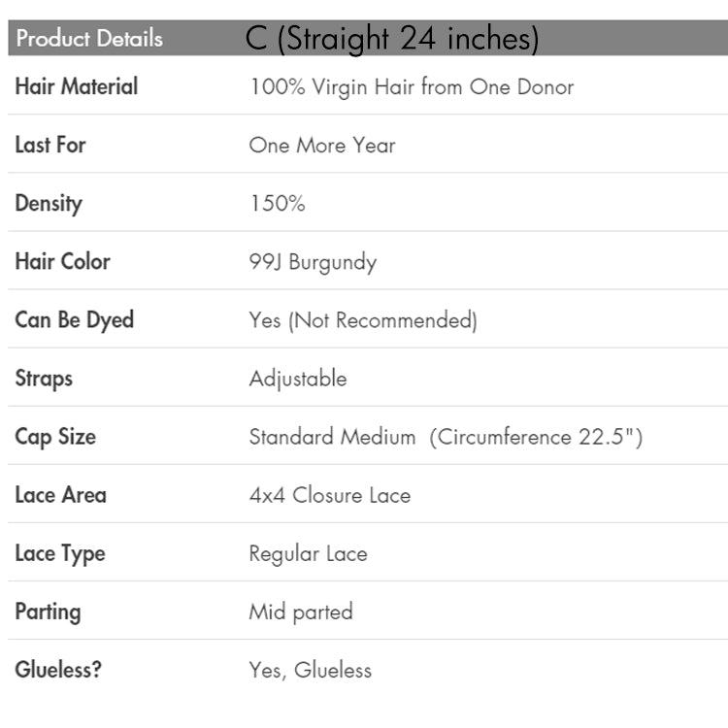Select the 100% Virgin Hair from One Donor text
728x728 pixels.
point(411,86)
